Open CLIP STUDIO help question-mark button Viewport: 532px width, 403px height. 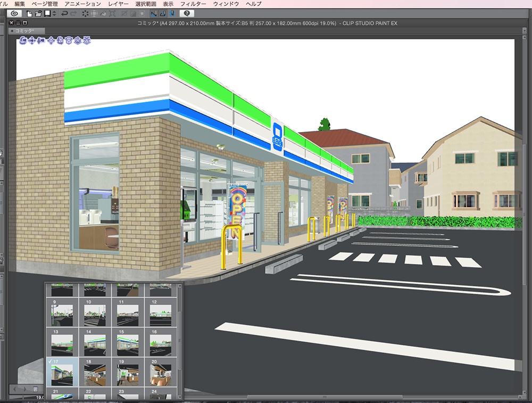[187, 14]
